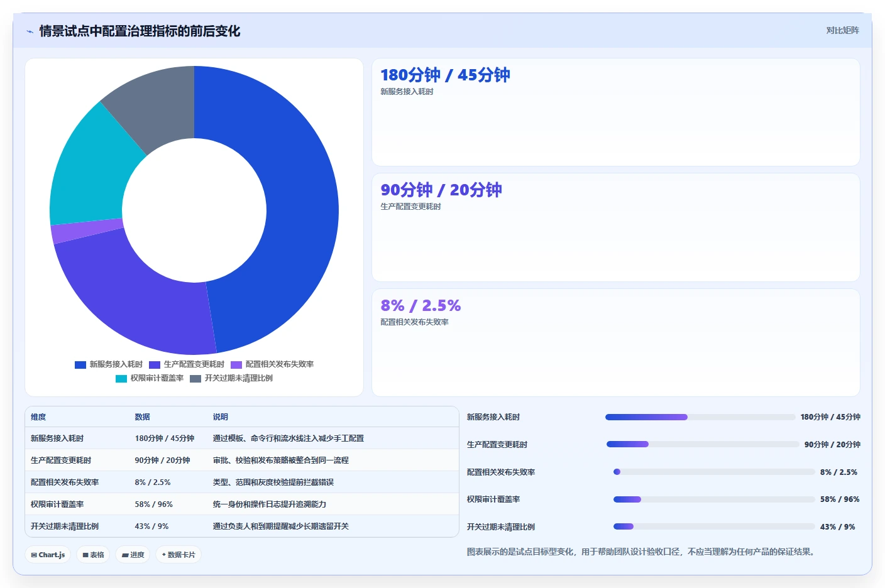The width and height of the screenshot is (885, 588).
Task: Click the 生产配置变更耗时 progress bar
Action: point(703,444)
